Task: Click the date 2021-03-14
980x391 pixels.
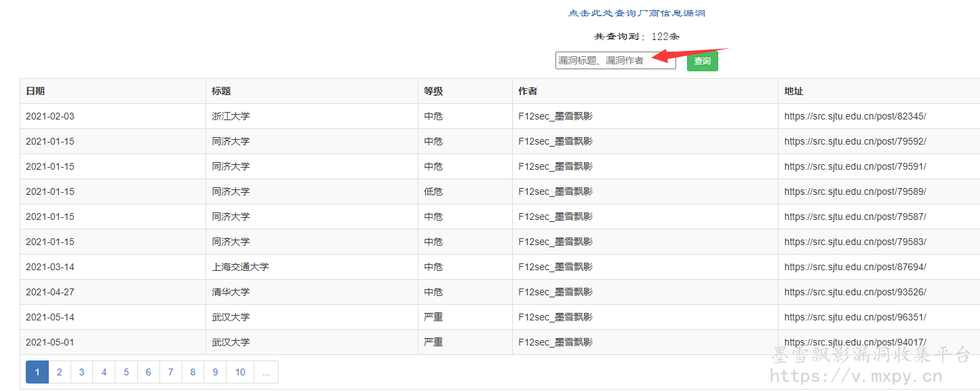Action: (50, 267)
